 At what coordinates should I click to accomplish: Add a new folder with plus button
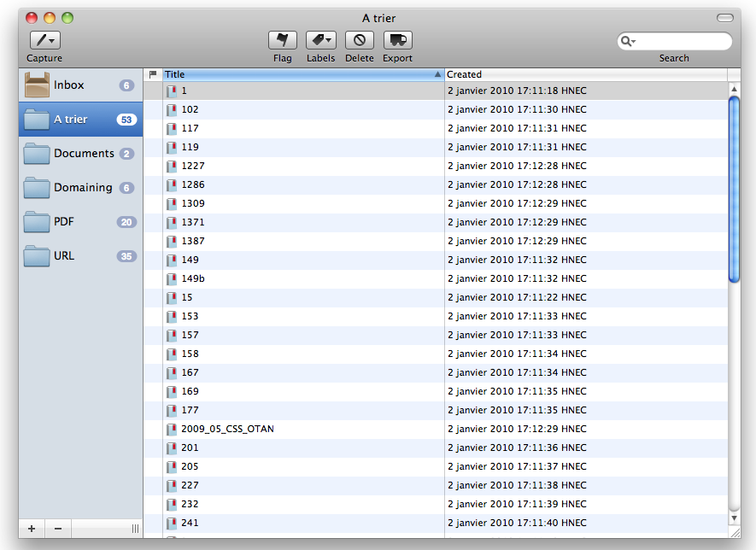pyautogui.click(x=32, y=529)
